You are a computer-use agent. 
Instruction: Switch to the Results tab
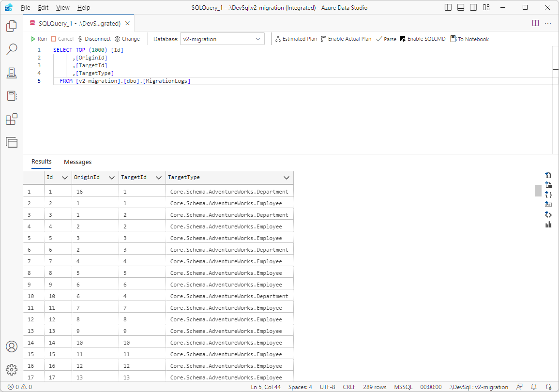point(41,162)
